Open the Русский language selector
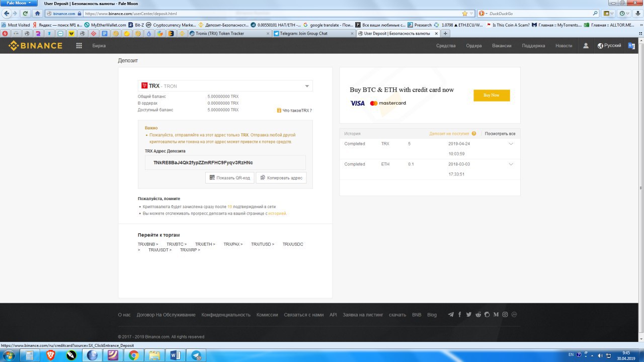The height and width of the screenshot is (362, 644). pos(609,46)
